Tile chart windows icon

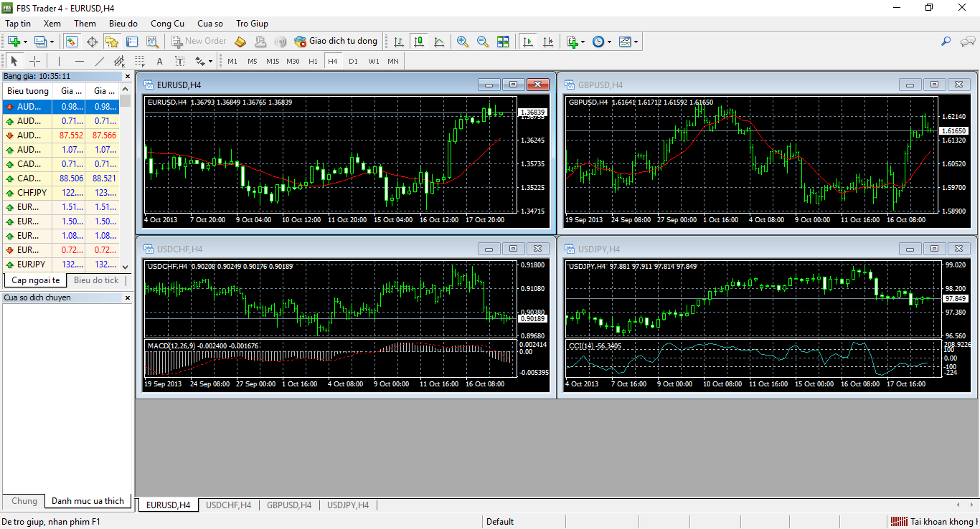point(503,42)
